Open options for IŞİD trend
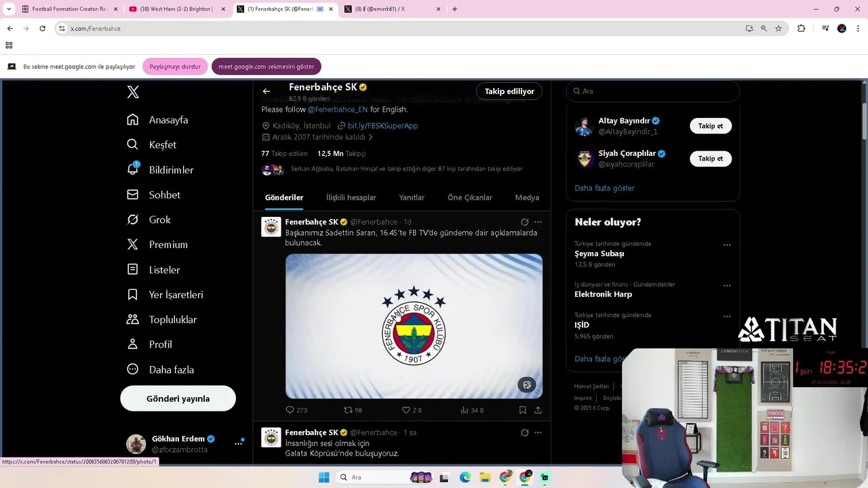The width and height of the screenshot is (868, 488). click(727, 317)
